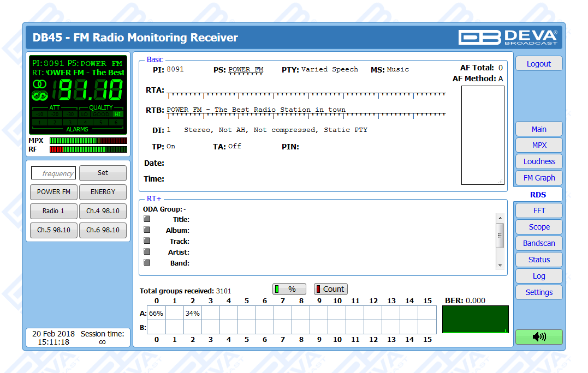This screenshot has width=588, height=373.
Task: Tune to the ENERGY preset
Action: [x=103, y=192]
